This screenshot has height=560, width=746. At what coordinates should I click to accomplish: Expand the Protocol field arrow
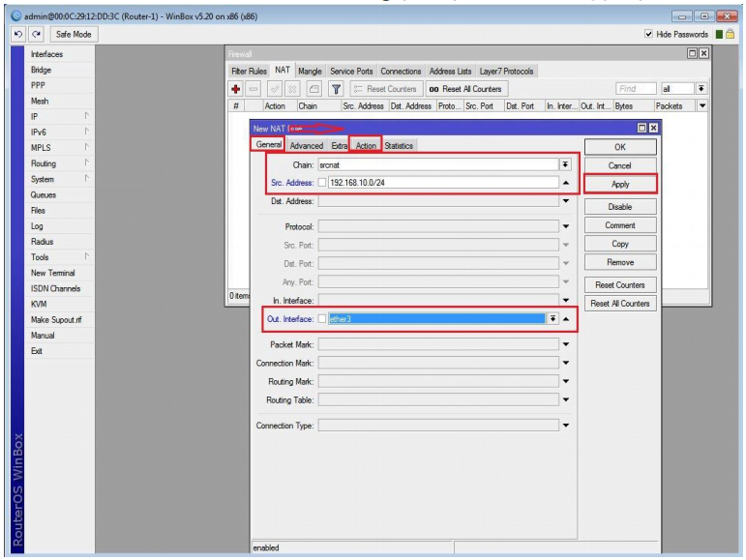[566, 226]
